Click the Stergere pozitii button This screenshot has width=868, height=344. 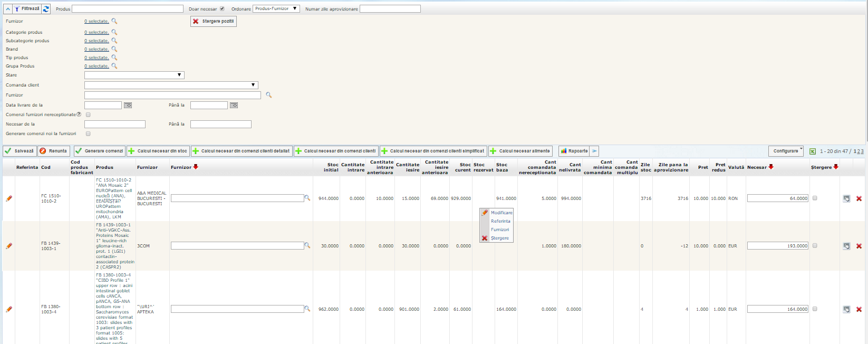214,21
